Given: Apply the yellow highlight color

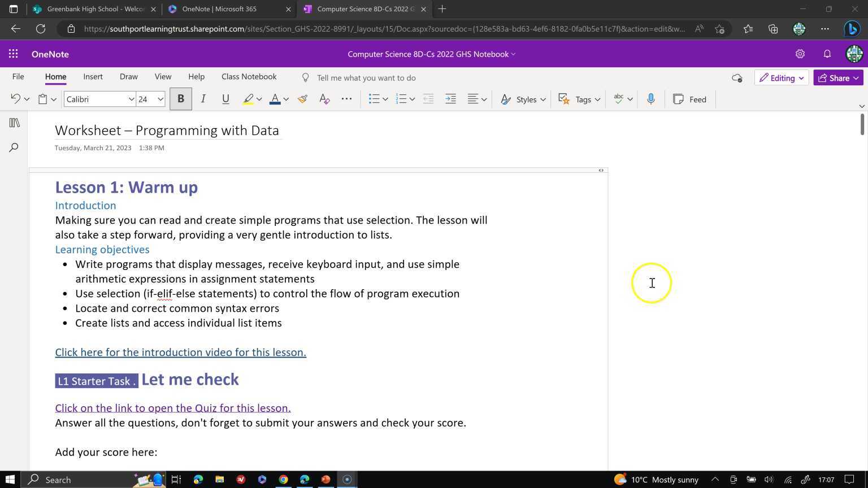Looking at the screenshot, I should coord(248,99).
